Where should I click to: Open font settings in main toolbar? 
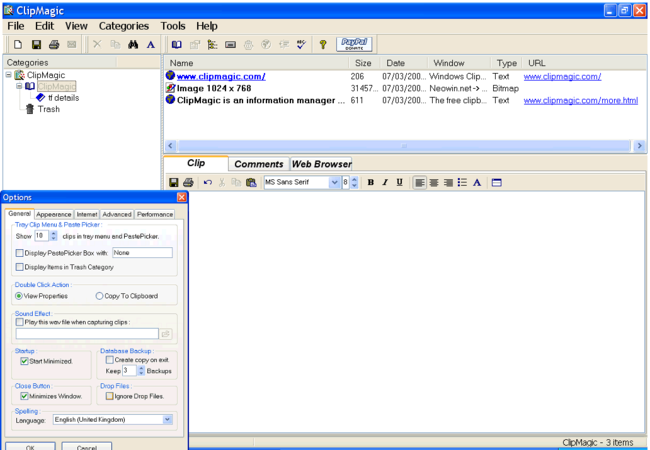(150, 44)
